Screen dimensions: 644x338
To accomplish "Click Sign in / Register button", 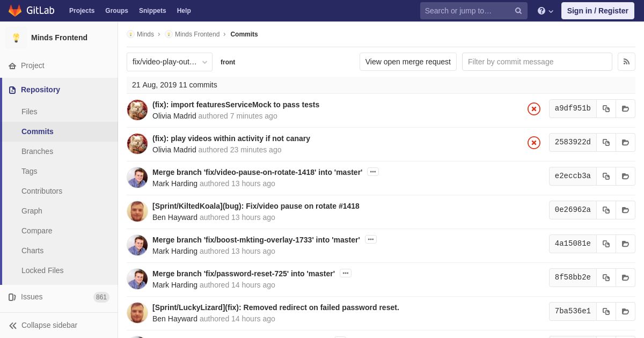I will [x=598, y=11].
